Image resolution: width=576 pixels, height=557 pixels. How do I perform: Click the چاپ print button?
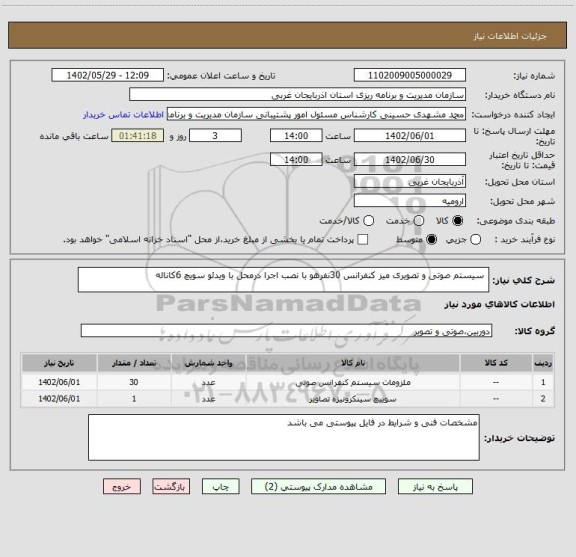tap(220, 487)
